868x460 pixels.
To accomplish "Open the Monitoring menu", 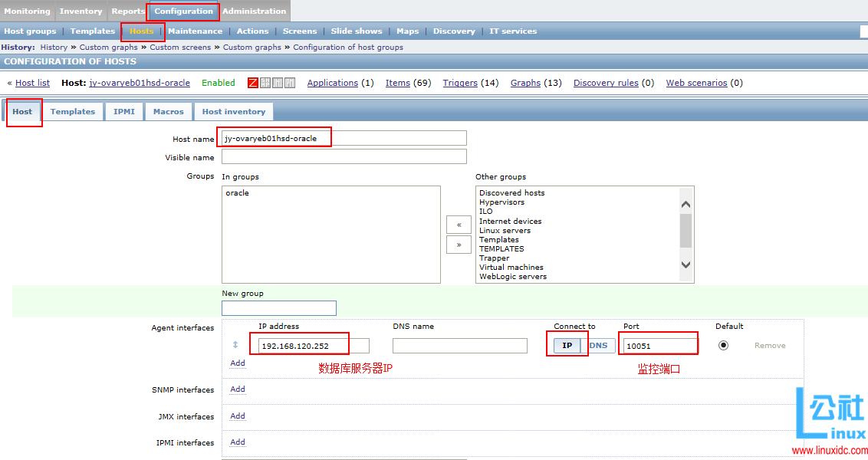I will point(28,11).
